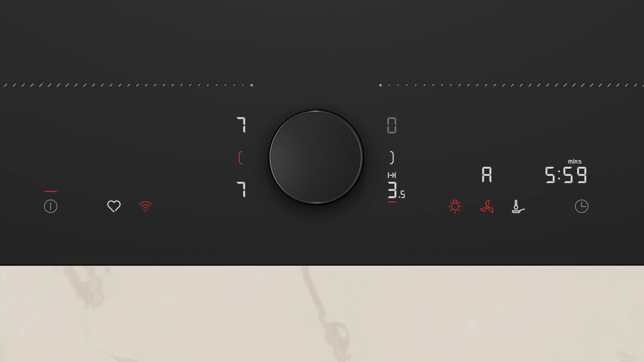Tap the 5:59 timer display

click(x=566, y=175)
